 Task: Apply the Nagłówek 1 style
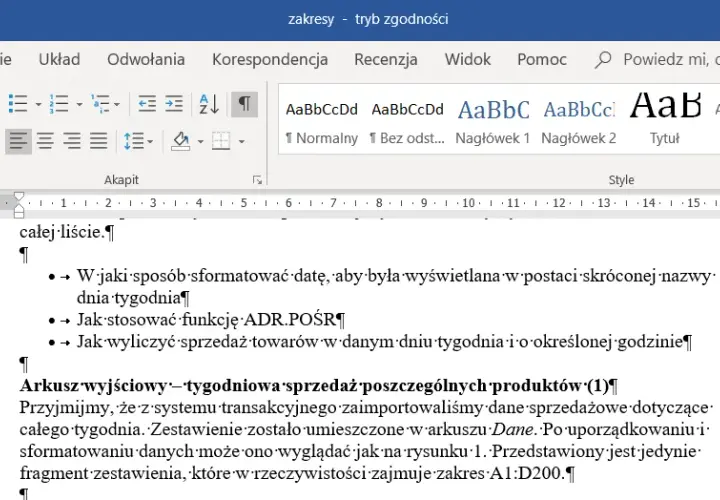493,121
